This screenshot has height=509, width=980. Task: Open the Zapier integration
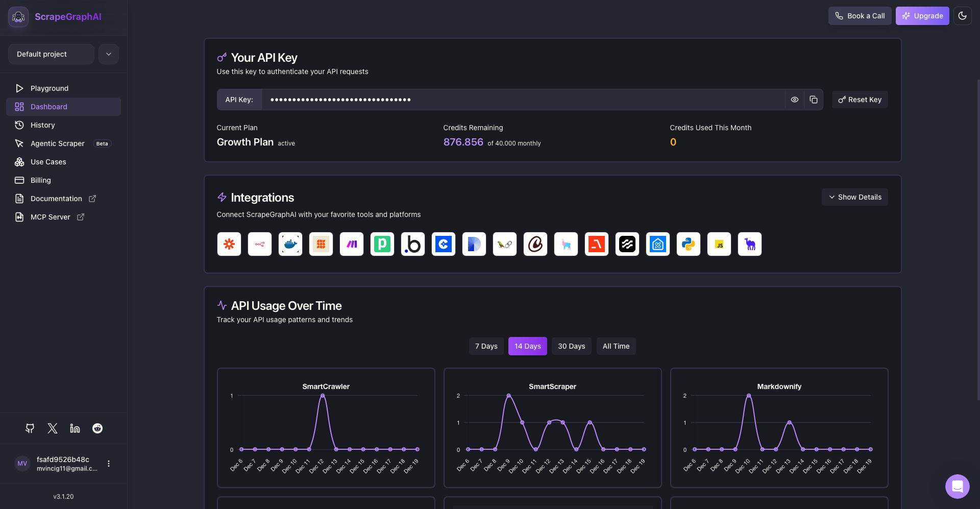click(229, 244)
